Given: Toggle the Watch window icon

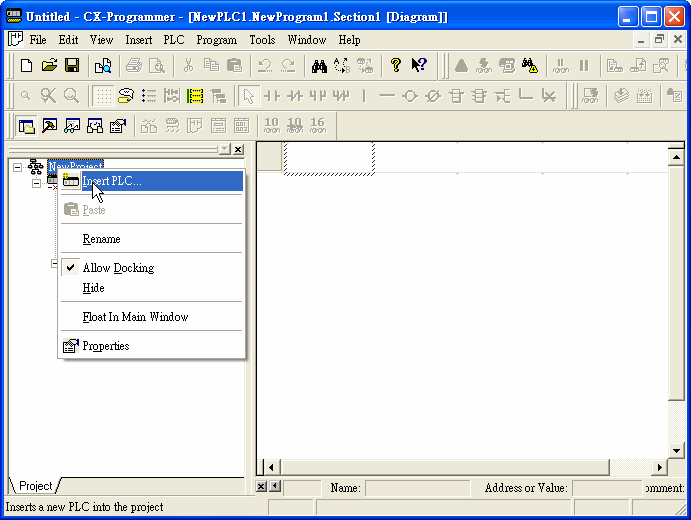Looking at the screenshot, I should click(x=72, y=126).
